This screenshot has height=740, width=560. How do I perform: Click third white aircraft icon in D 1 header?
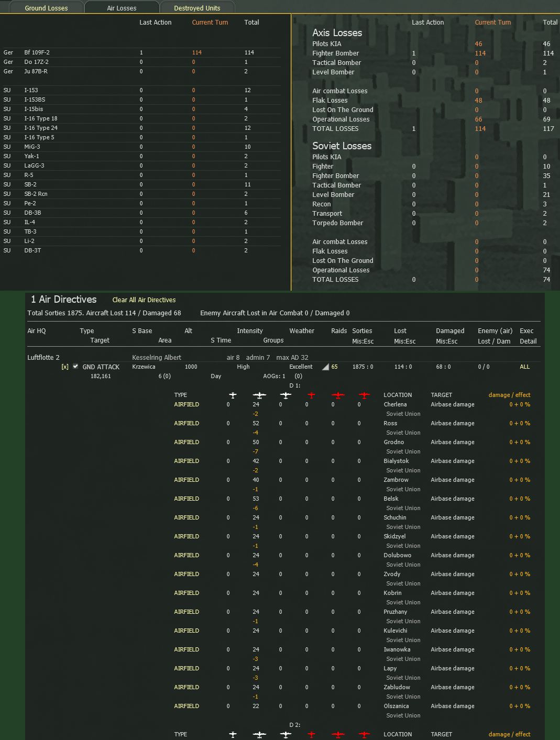286,395
